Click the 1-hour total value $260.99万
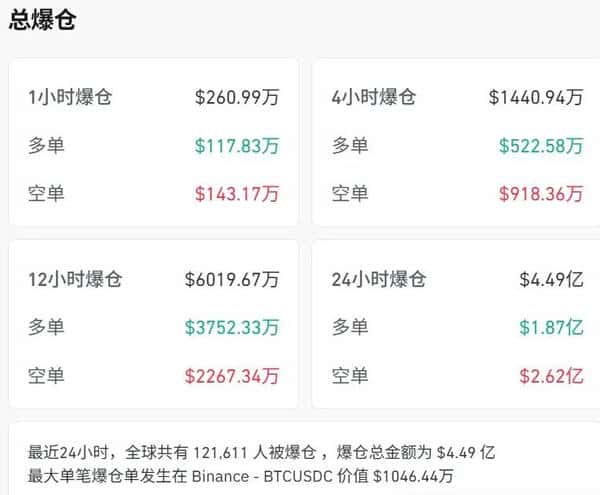Screen dimensions: 600x495 pyautogui.click(x=237, y=98)
